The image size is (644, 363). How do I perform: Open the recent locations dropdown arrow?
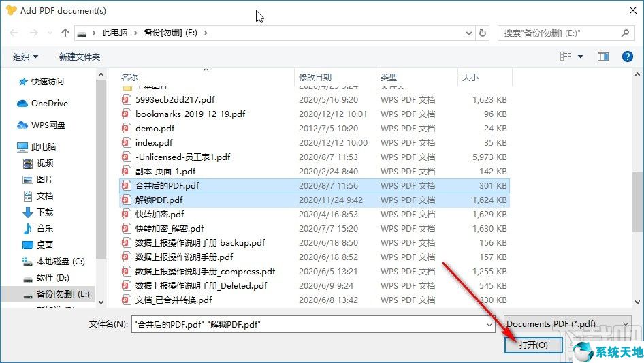click(x=50, y=33)
